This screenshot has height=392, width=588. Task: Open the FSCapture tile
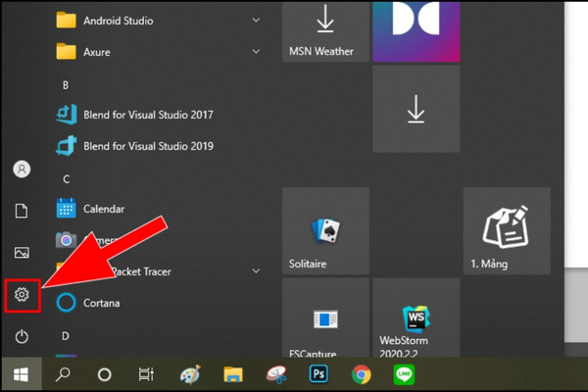point(325,318)
